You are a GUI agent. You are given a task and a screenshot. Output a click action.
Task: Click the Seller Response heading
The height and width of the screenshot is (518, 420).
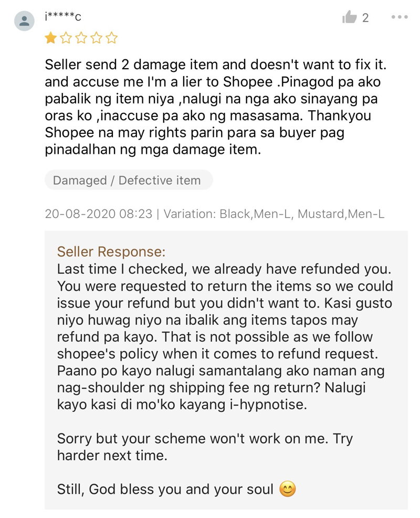tap(111, 252)
